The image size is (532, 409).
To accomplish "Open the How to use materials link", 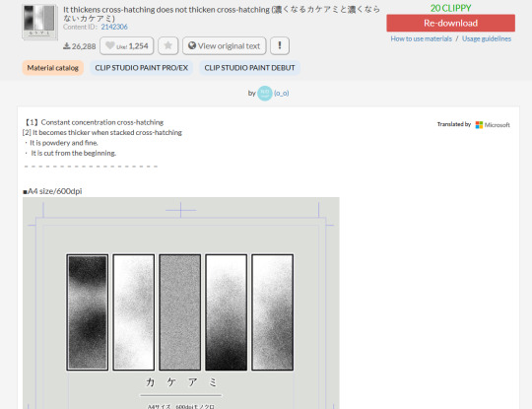I will coord(421,38).
